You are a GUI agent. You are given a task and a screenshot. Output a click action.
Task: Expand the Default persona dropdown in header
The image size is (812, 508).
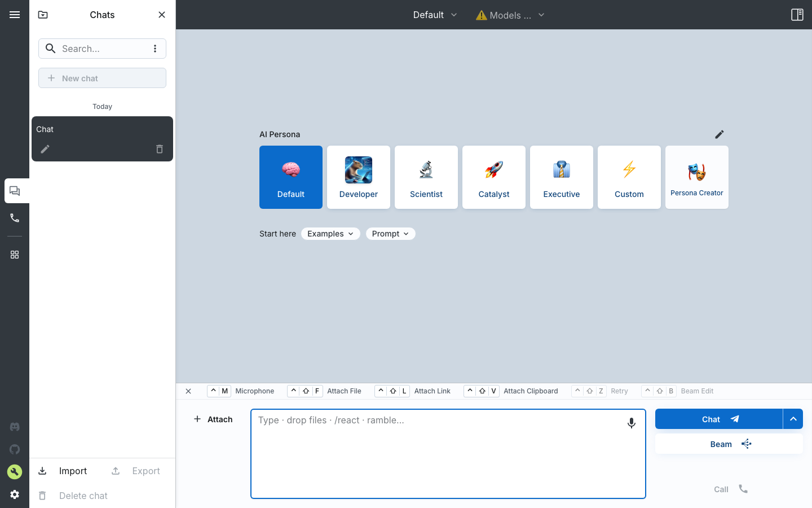[435, 15]
